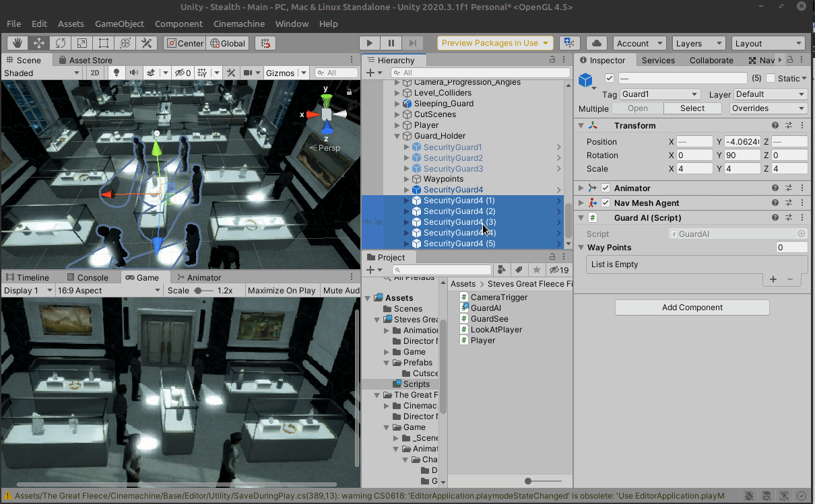The height and width of the screenshot is (504, 815).
Task: Toggle scene effects icon (skybox, fog)
Action: click(x=151, y=73)
